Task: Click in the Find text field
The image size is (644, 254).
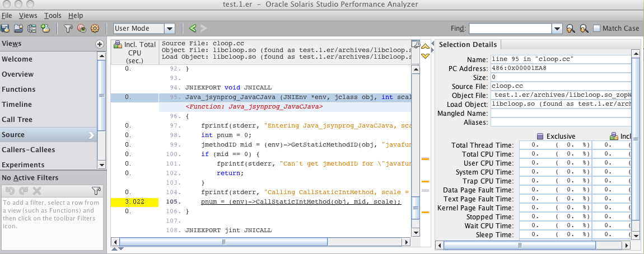Action: [x=511, y=29]
